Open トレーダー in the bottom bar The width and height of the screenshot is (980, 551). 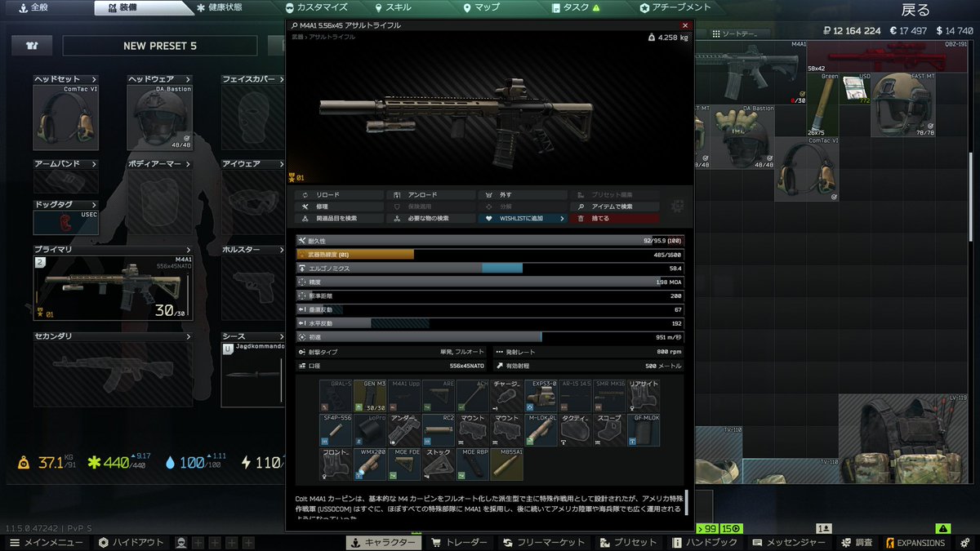[x=459, y=543]
